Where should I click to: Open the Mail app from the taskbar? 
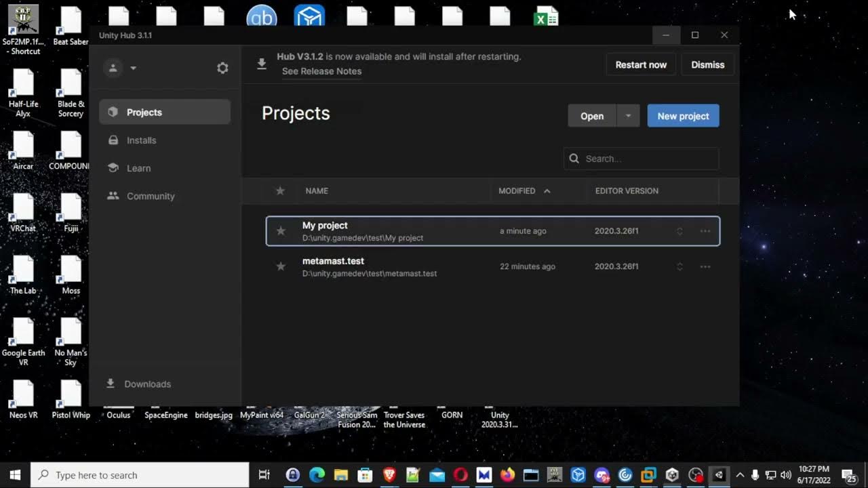pos(437,475)
